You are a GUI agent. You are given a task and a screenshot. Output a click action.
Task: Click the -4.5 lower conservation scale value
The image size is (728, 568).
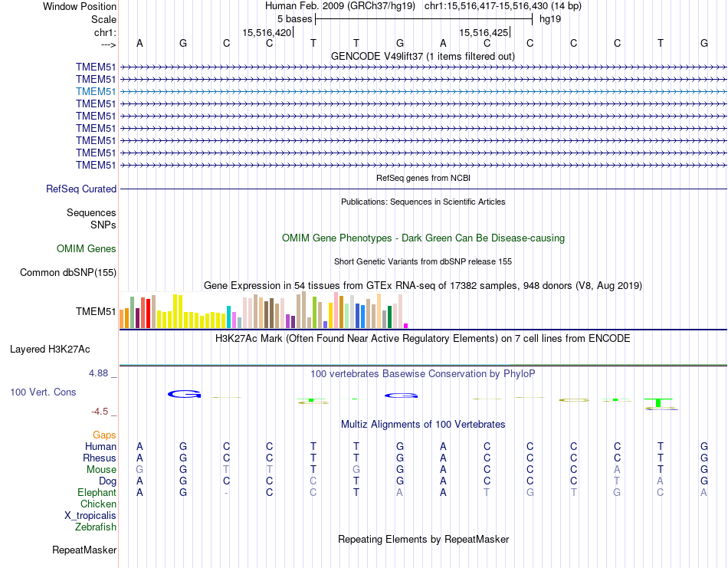tap(100, 412)
